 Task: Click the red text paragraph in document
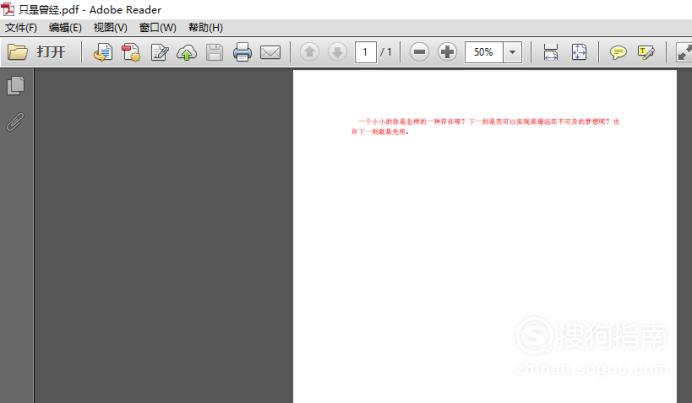point(485,127)
